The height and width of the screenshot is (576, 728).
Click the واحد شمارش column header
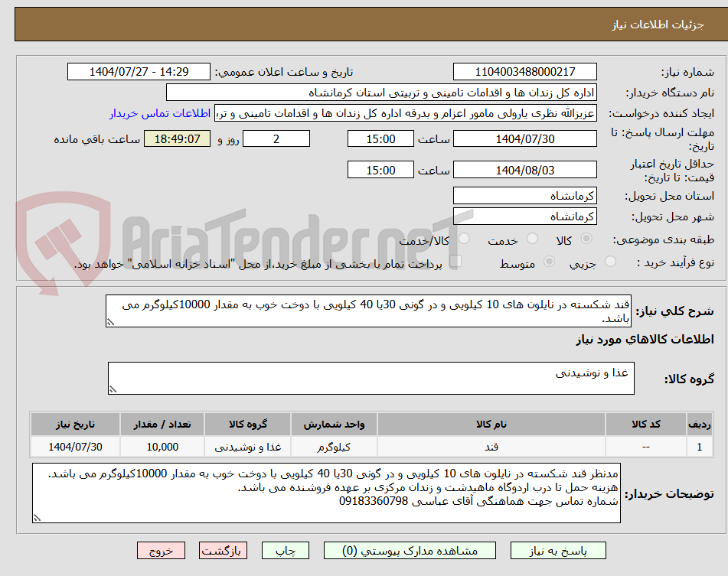point(334,425)
